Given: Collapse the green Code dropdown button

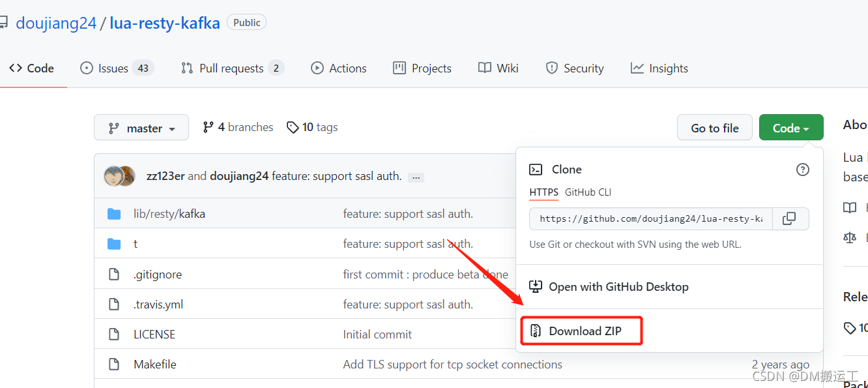Looking at the screenshot, I should point(791,128).
